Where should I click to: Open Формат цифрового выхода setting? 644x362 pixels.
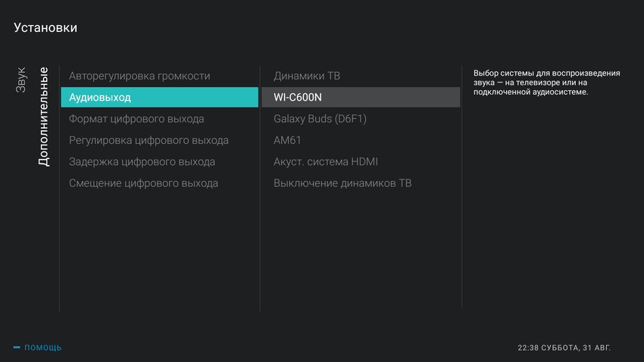[136, 119]
